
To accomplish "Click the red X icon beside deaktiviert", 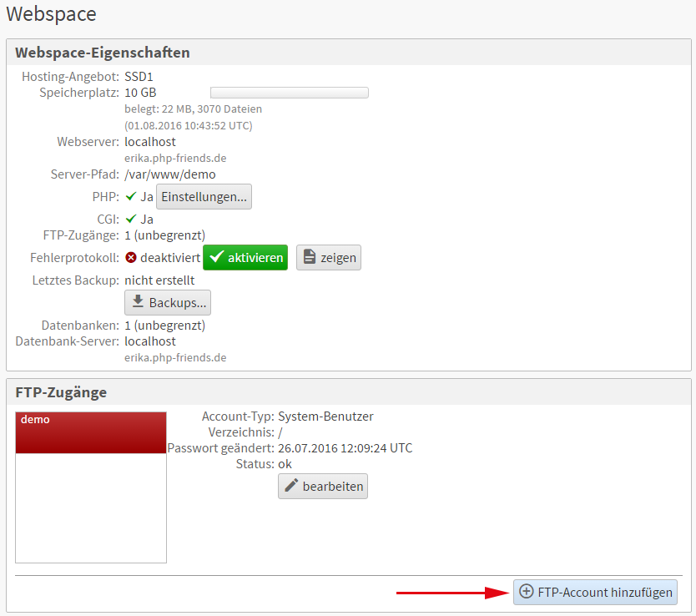I will coord(131,258).
